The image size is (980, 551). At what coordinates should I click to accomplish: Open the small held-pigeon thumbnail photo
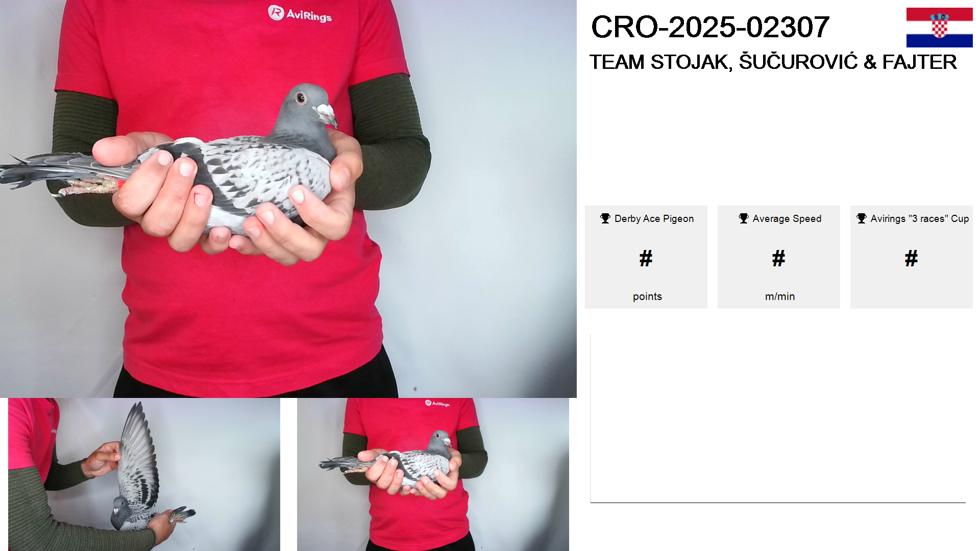(433, 474)
